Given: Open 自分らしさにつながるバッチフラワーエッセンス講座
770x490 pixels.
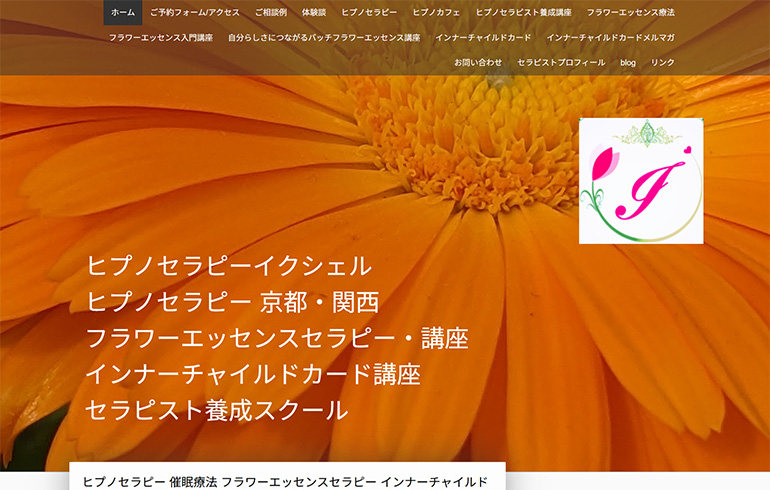Looking at the screenshot, I should tap(324, 37).
